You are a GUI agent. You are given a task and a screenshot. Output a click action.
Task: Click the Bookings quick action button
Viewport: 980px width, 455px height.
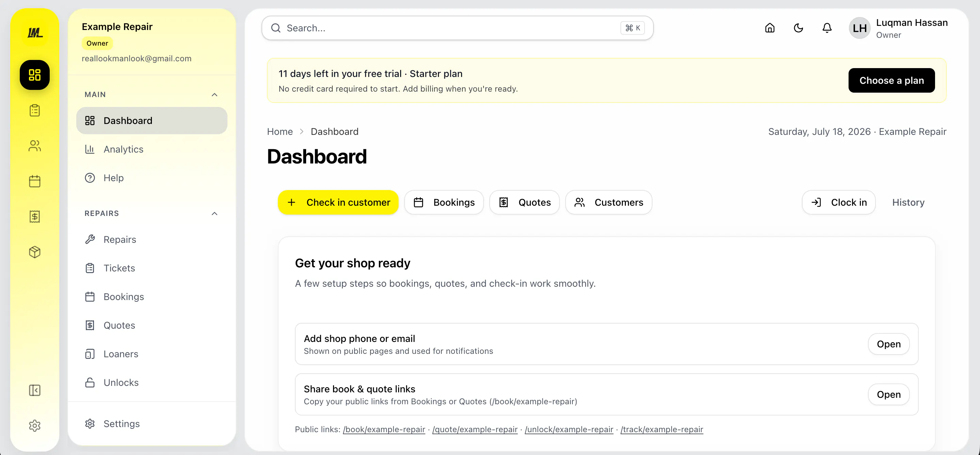444,202
